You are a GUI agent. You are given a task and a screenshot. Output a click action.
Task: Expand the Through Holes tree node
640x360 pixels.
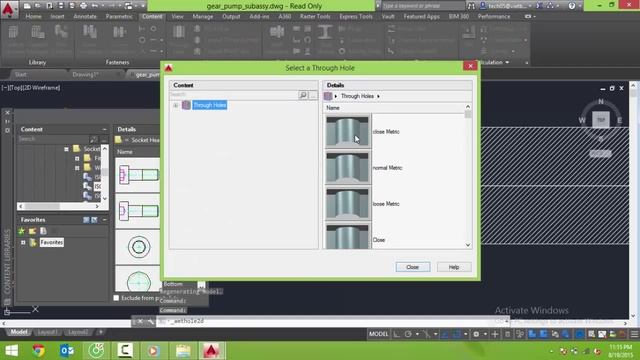(176, 105)
